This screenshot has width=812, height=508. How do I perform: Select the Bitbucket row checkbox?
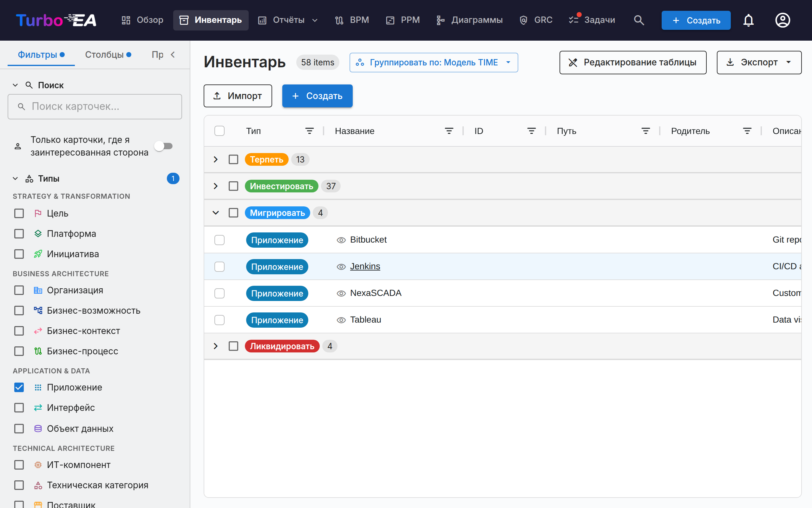click(x=219, y=240)
